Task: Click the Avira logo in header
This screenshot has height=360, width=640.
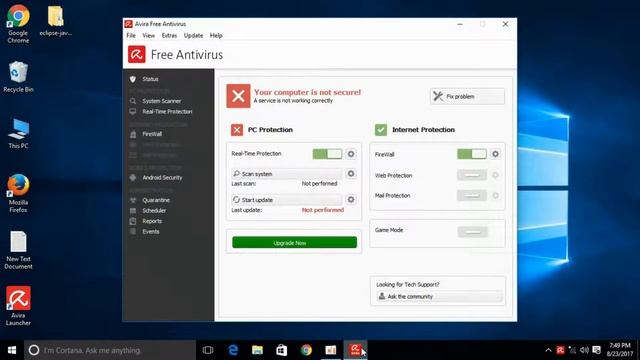Action: click(137, 54)
